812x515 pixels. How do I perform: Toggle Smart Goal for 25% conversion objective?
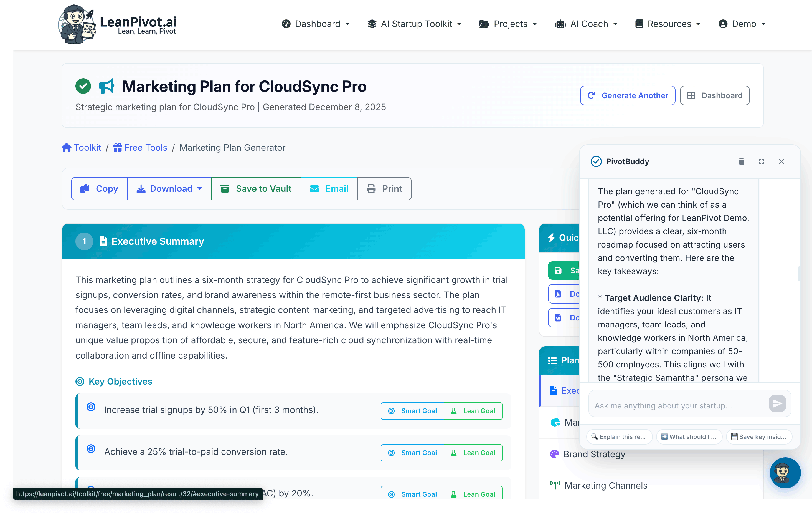coord(412,453)
